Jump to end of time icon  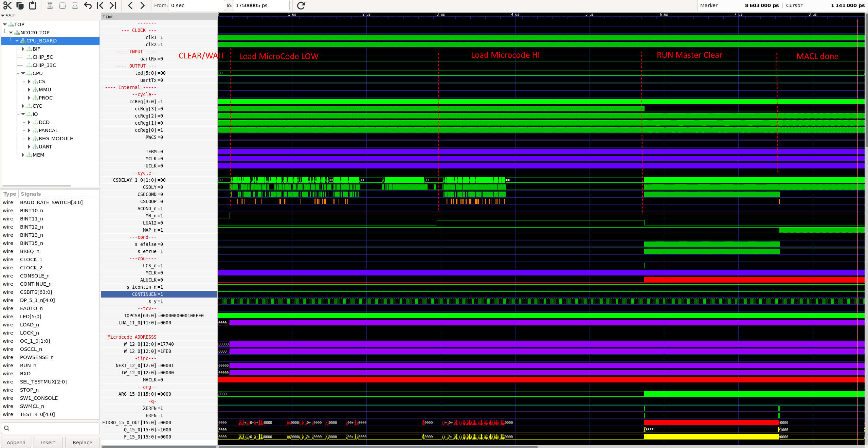pyautogui.click(x=113, y=5)
